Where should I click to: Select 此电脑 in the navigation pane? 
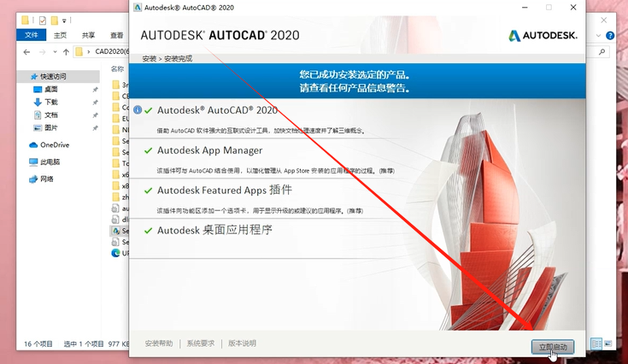50,161
